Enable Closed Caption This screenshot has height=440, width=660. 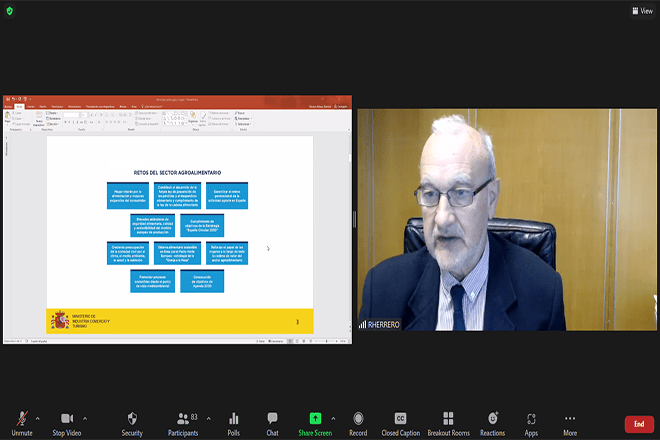[x=401, y=424]
